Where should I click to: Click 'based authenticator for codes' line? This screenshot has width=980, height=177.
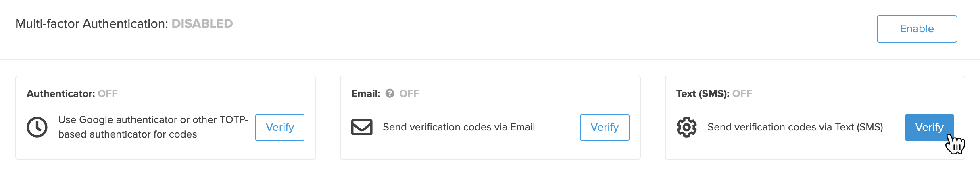tap(127, 134)
